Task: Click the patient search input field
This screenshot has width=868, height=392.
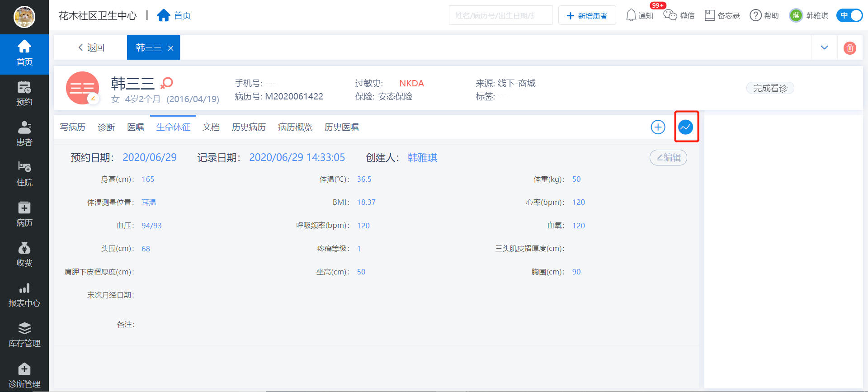Action: (500, 15)
